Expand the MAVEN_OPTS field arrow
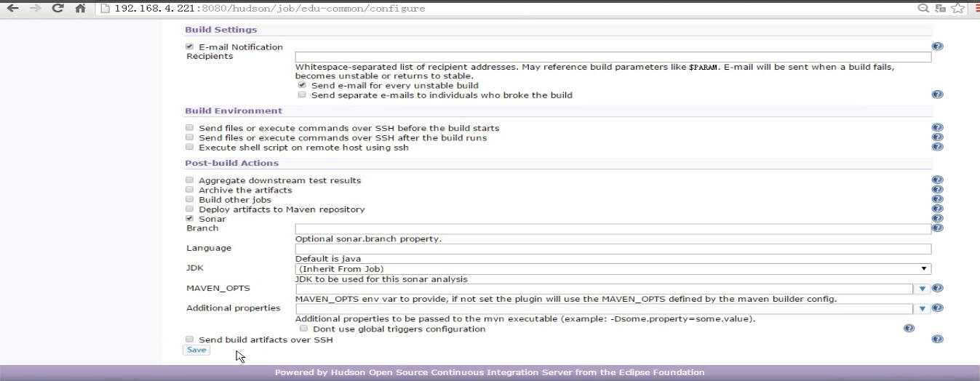This screenshot has width=980, height=381. tap(923, 289)
